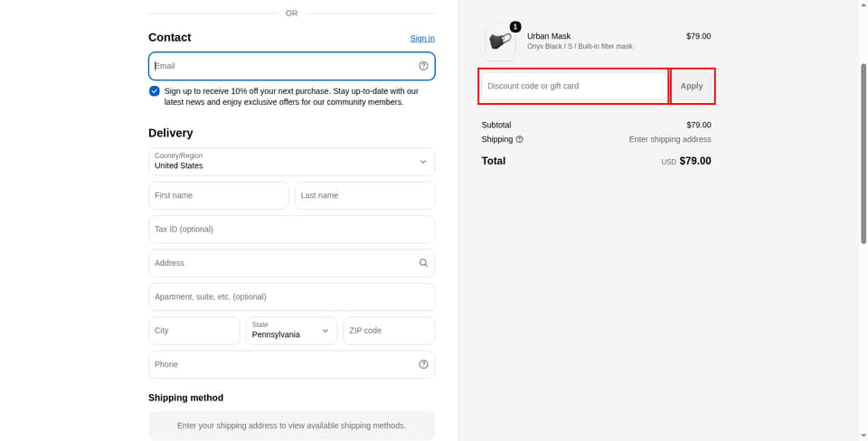868x441 pixels.
Task: Focus the First name field
Action: click(x=219, y=195)
